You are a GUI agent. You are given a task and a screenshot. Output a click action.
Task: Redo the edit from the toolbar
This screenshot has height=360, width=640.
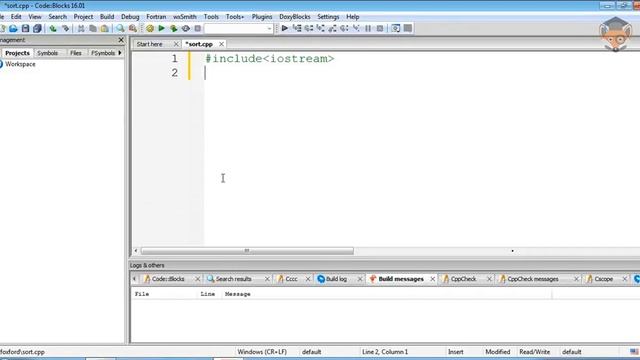(x=65, y=29)
